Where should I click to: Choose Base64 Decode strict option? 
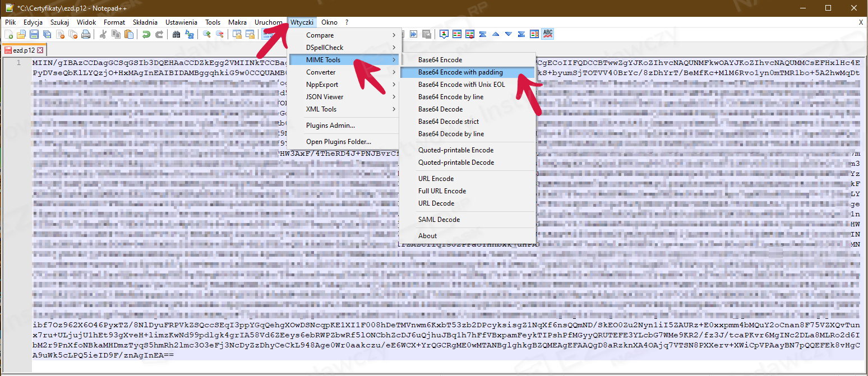tap(448, 122)
